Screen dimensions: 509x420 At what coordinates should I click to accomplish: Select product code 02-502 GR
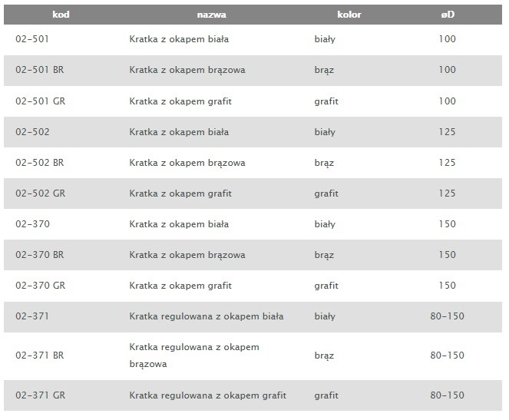pos(40,193)
